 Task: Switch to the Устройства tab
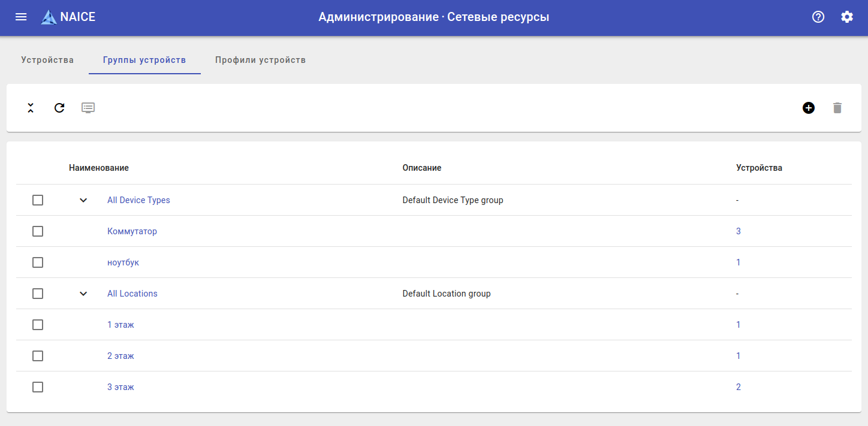47,60
